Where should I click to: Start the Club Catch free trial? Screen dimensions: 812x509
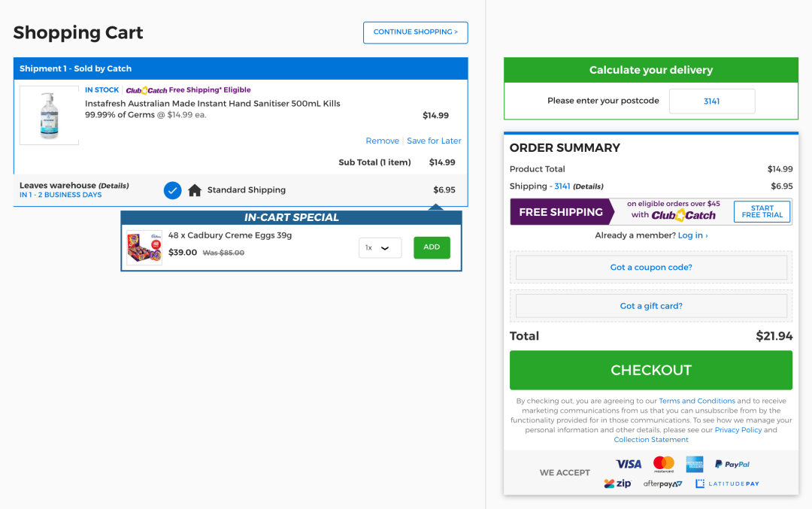(x=762, y=211)
